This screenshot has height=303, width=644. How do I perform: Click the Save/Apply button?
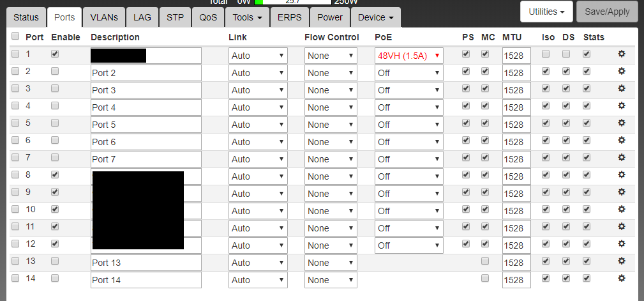click(x=607, y=12)
